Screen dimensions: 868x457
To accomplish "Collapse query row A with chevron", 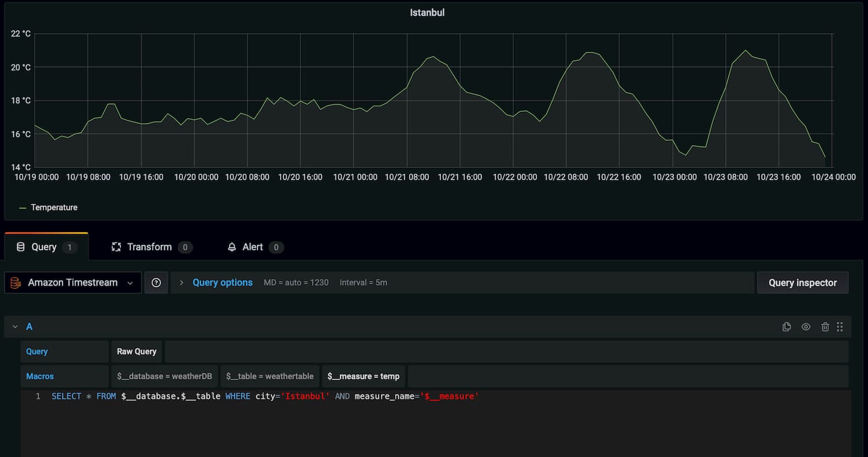I will [x=15, y=327].
